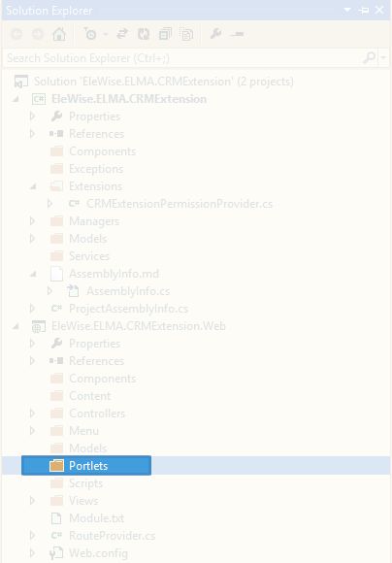Click the Home icon in toolbar
Screen dimensions: 392x563
59,34
